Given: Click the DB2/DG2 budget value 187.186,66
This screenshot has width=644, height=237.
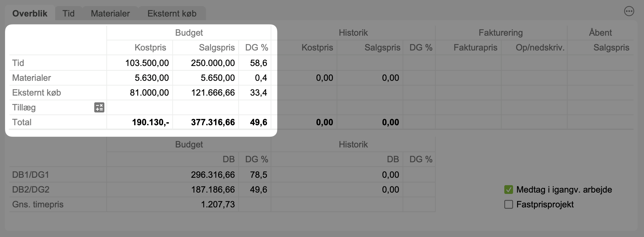Looking at the screenshot, I should (x=213, y=190).
